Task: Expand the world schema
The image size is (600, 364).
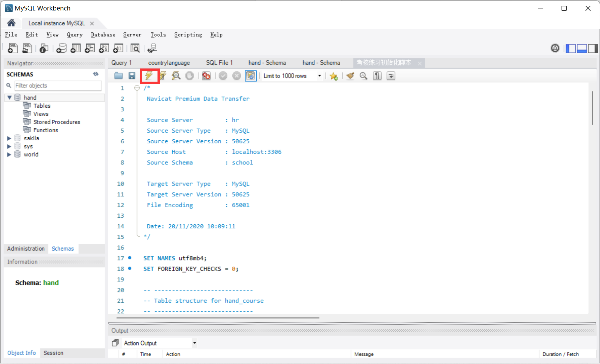Action: [x=9, y=155]
